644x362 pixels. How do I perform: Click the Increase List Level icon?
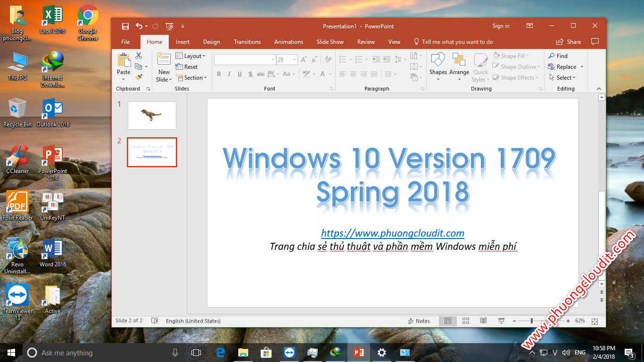(x=387, y=59)
